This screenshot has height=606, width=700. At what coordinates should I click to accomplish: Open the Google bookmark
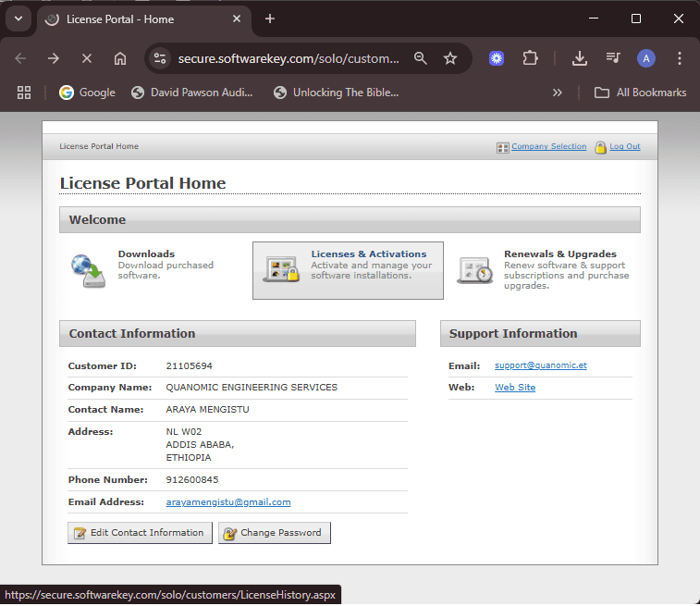(x=88, y=93)
